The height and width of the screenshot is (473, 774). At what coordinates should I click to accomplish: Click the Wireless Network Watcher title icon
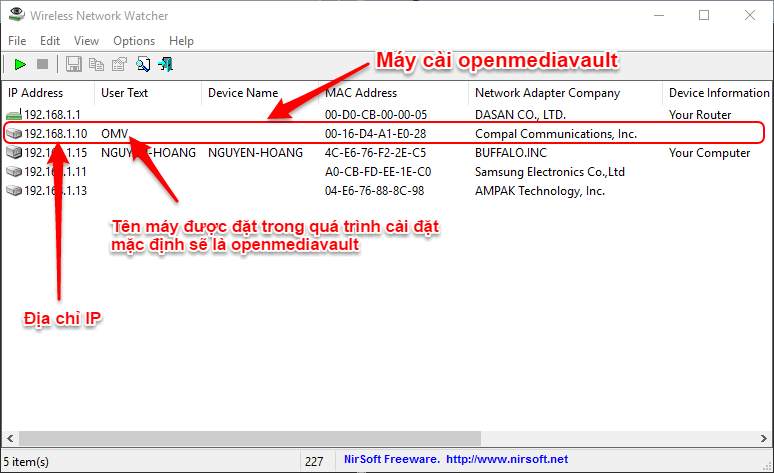click(x=16, y=15)
